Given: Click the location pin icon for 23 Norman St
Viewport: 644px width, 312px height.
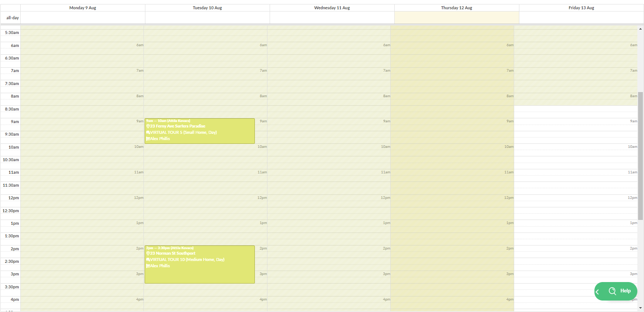Looking at the screenshot, I should click(148, 254).
